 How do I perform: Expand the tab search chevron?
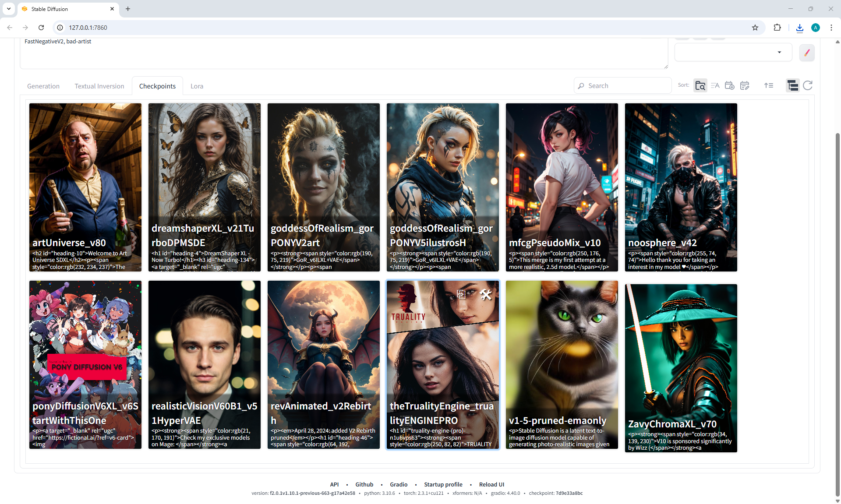[x=8, y=9]
